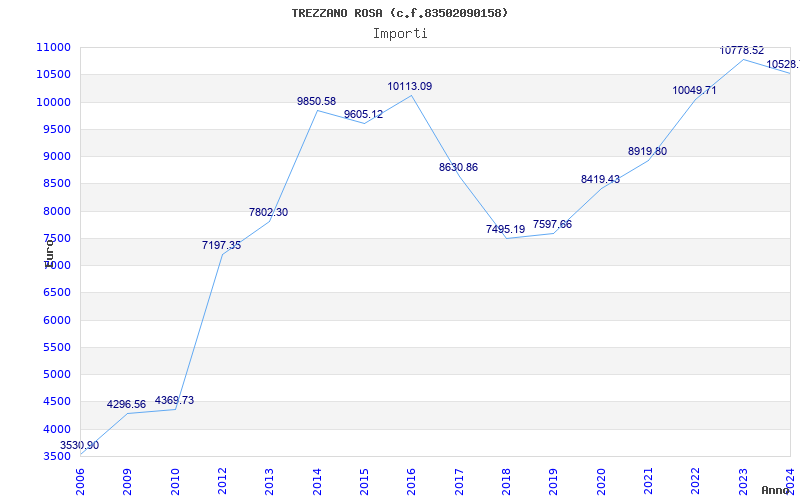Click the x-axis year 2010
This screenshot has width=800, height=500.
pyautogui.click(x=175, y=482)
